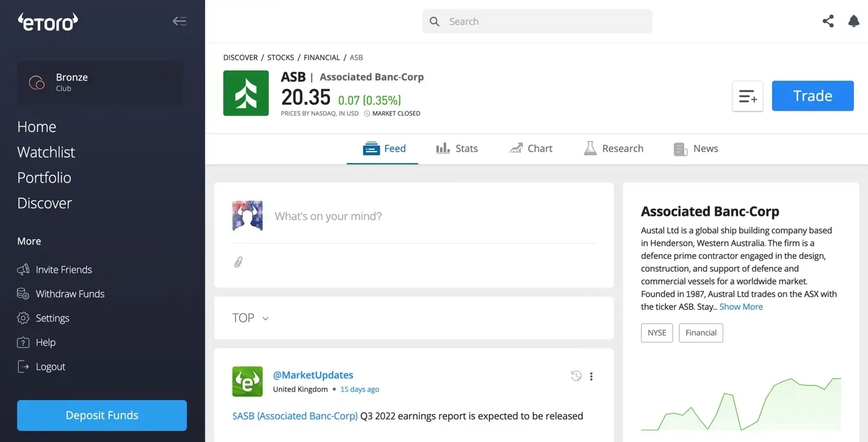Screen dimensions: 868x442
Task: Switch to the Feed tab
Action: point(384,149)
